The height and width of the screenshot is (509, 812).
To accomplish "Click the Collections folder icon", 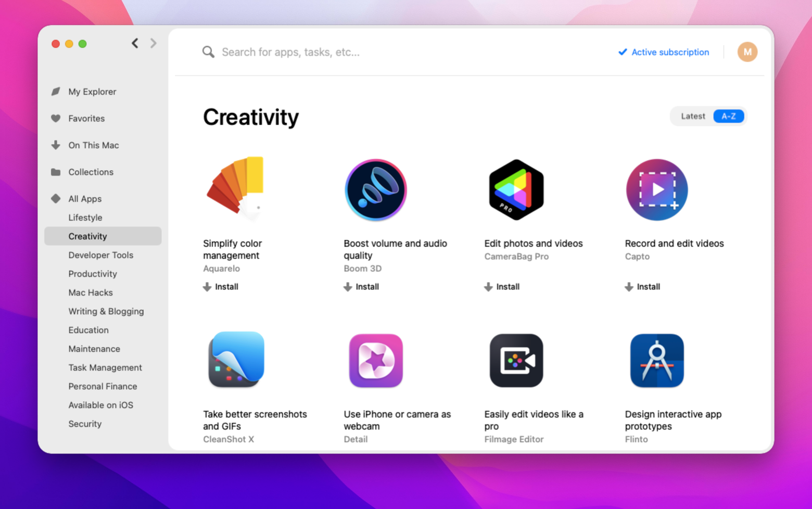I will tap(56, 172).
